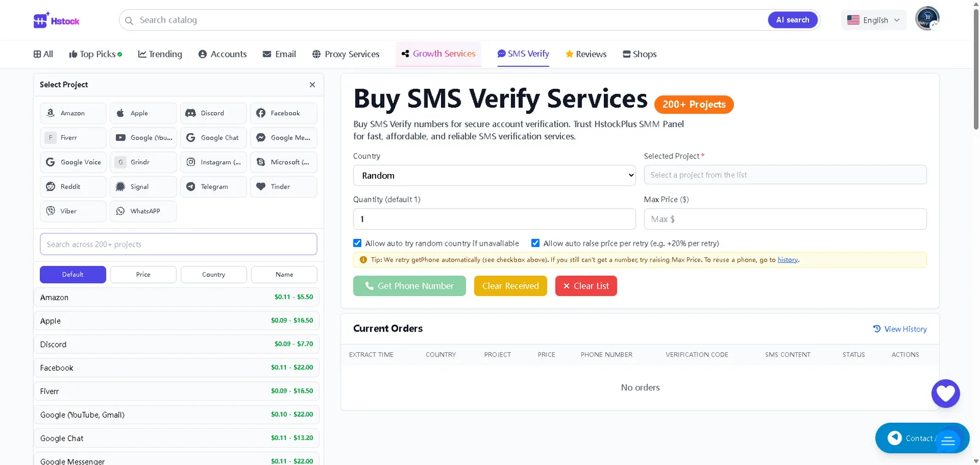980x465 pixels.
Task: Open the All categories tab
Action: tap(43, 54)
